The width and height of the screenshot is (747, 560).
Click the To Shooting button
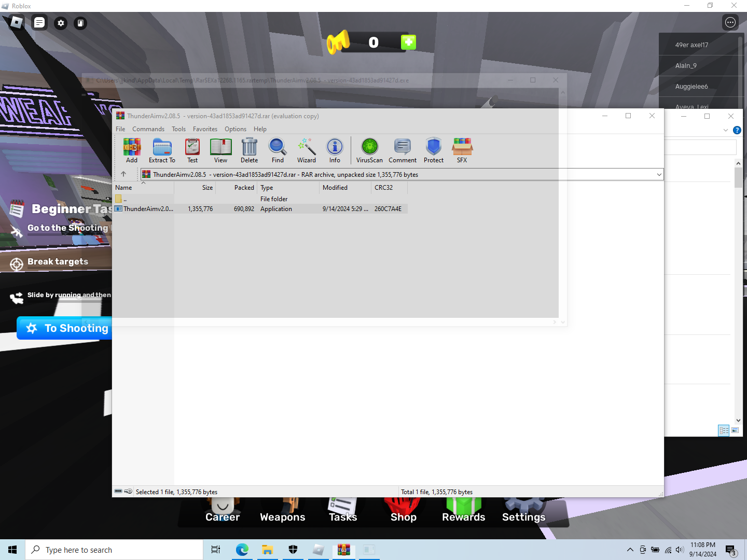(64, 328)
